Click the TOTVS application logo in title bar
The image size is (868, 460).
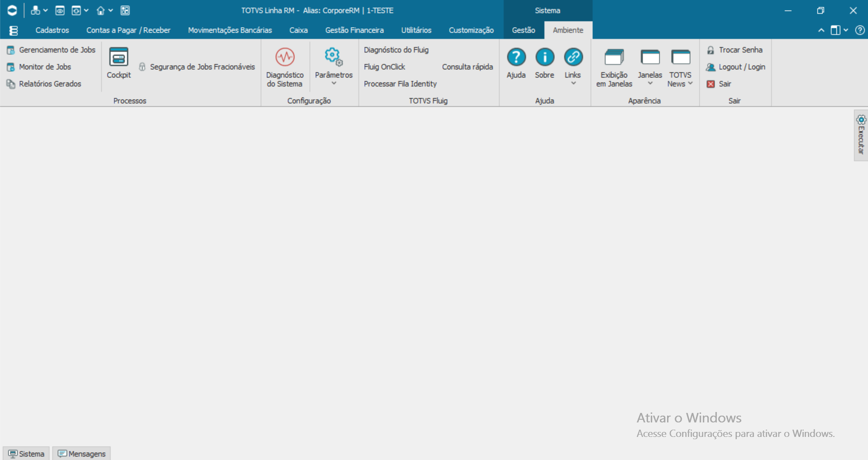12,10
